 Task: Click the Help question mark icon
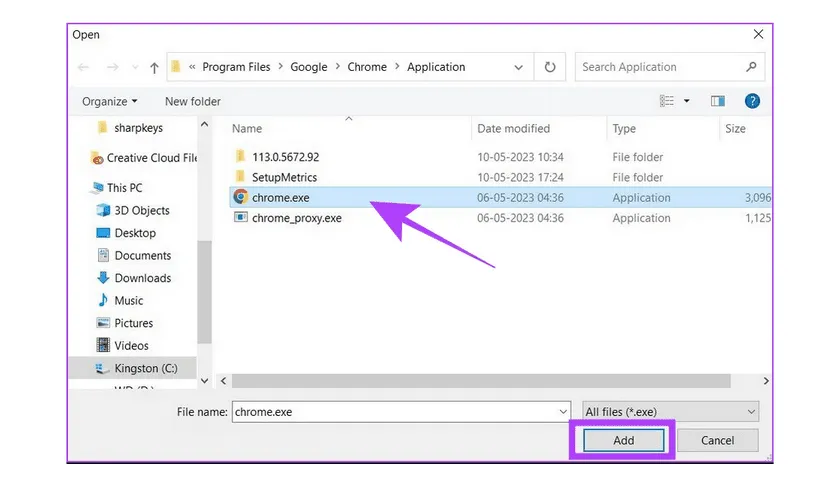coord(752,101)
